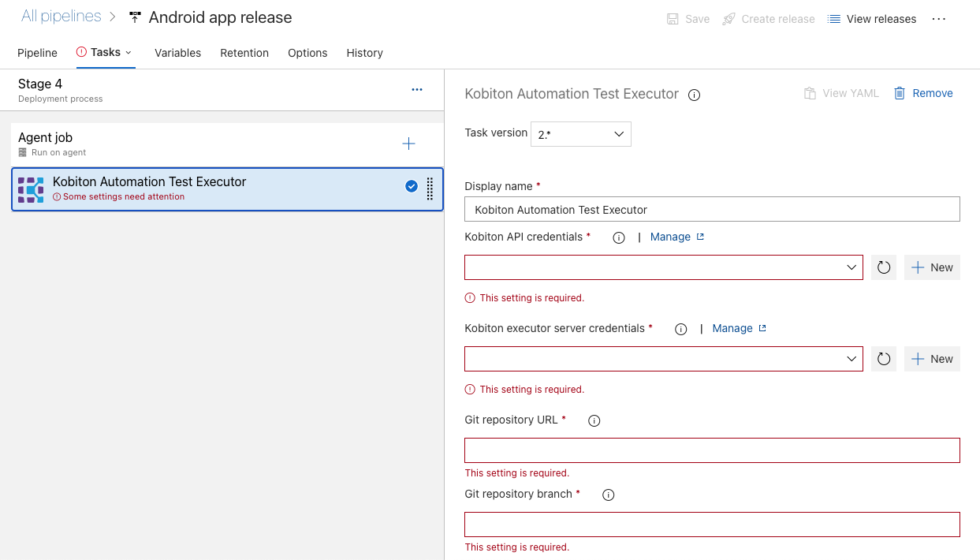Open Manage link for Kobiton API credentials
This screenshot has width=980, height=560.
[x=676, y=237]
